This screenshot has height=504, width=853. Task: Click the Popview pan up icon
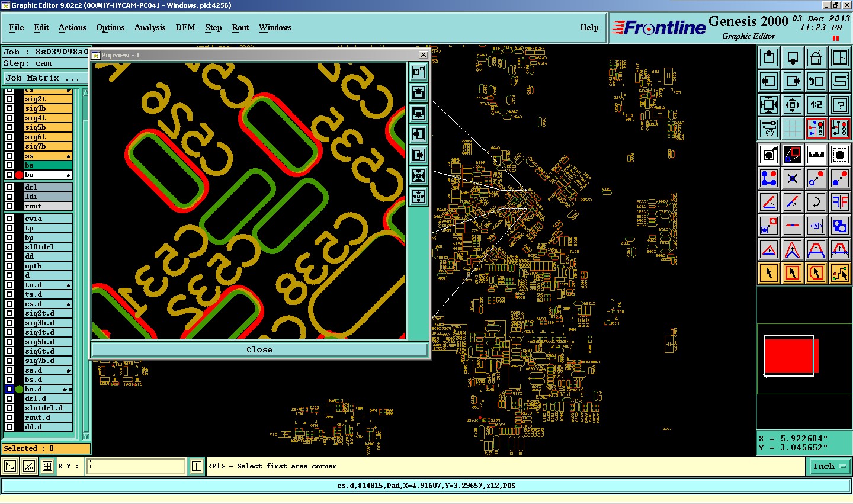(x=419, y=93)
